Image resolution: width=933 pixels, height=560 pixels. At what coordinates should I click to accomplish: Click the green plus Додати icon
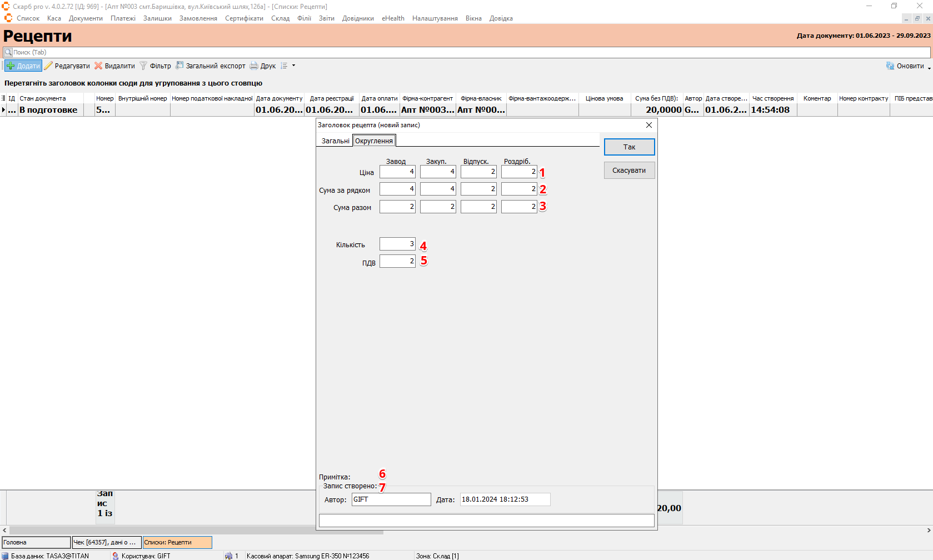point(11,66)
